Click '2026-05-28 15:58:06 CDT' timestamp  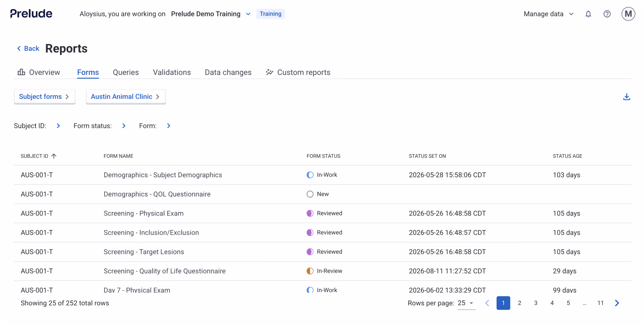pyautogui.click(x=447, y=175)
